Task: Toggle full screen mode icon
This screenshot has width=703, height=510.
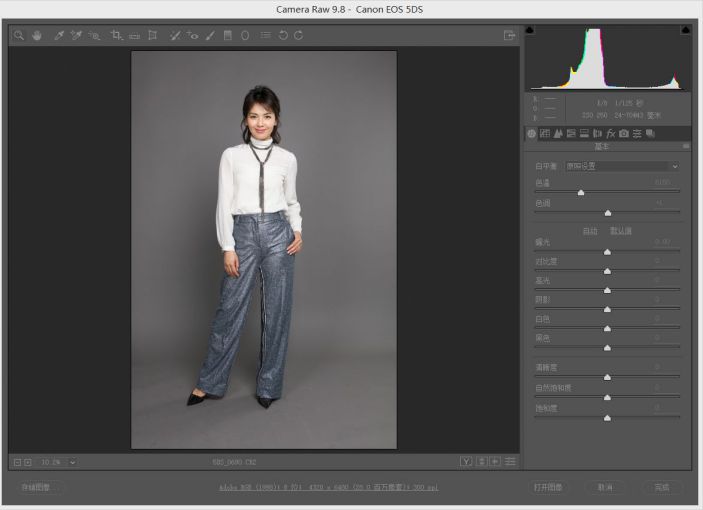Action: [x=509, y=35]
